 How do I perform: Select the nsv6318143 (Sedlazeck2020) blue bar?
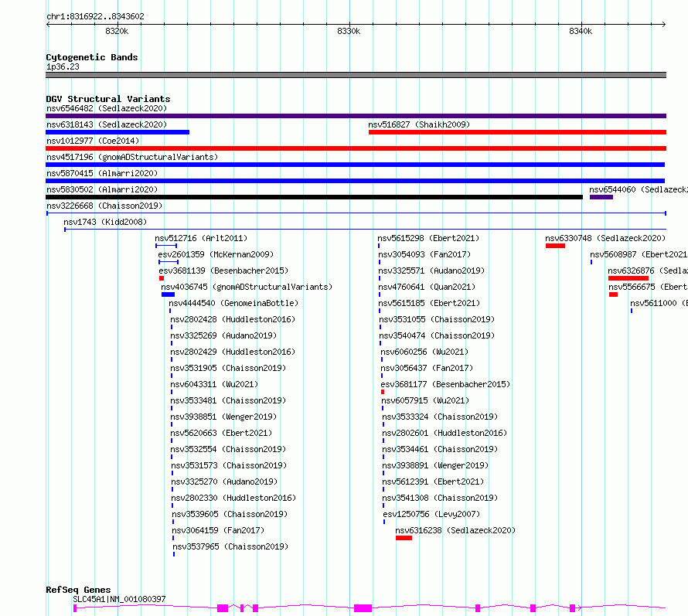click(x=118, y=132)
